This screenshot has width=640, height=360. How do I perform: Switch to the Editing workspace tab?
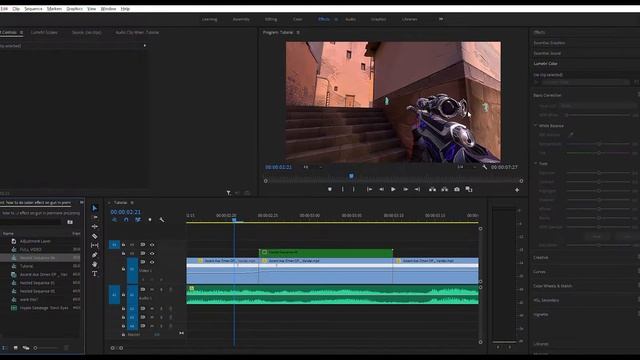(x=271, y=19)
